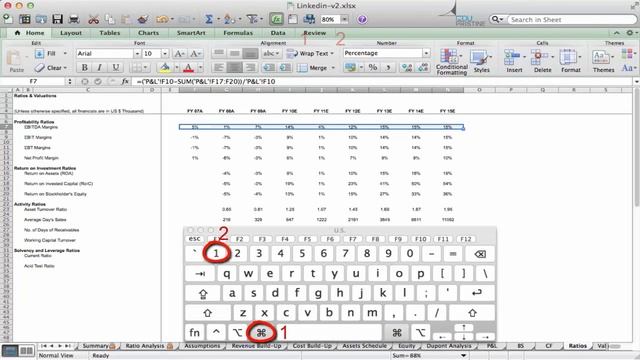
Task: Expand the Clear dropdown menu
Action: (65, 68)
